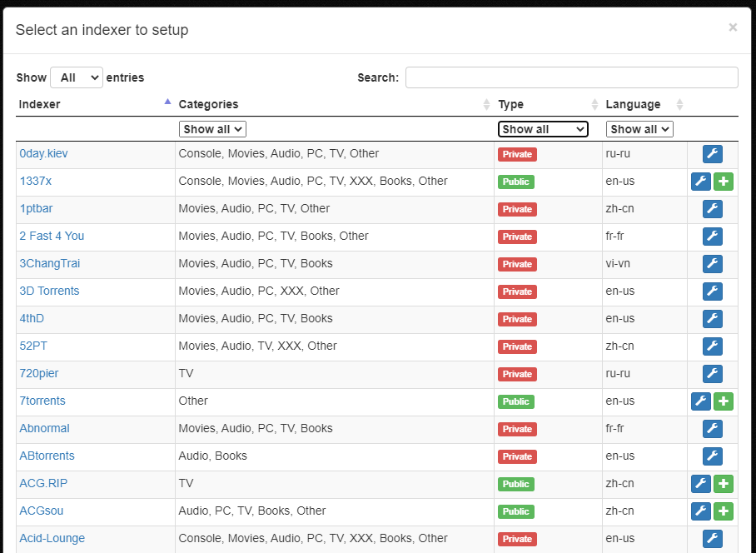
Task: Click the wrench icon to configure 0day.kiev
Action: [712, 153]
